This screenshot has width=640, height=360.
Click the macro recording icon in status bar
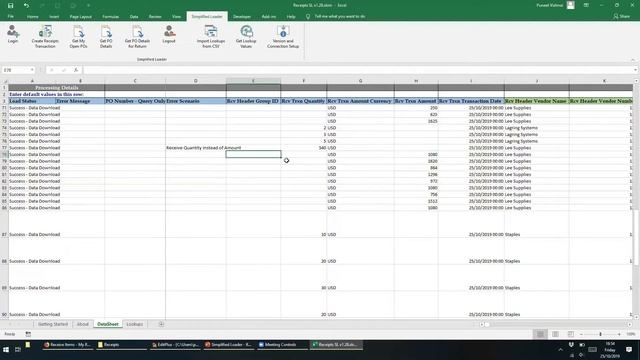click(28, 334)
